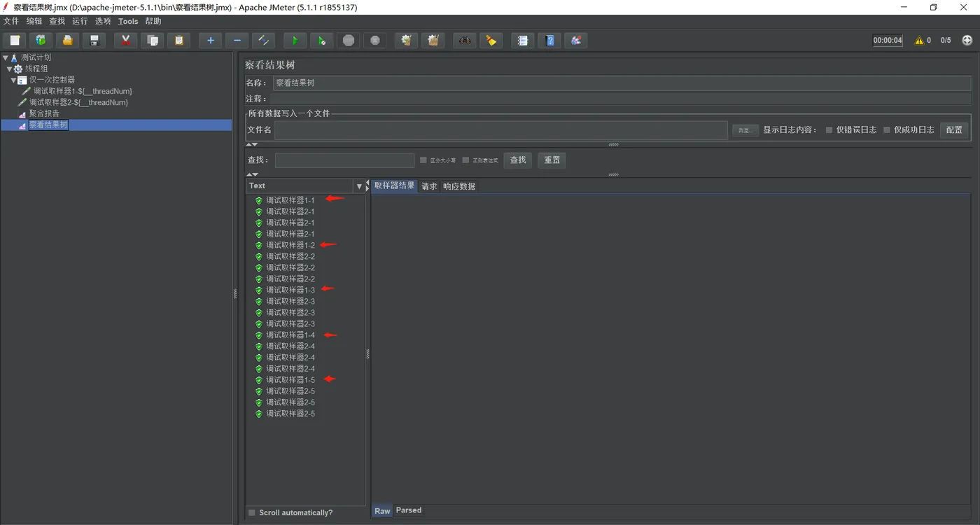Click the New test plan toolbar icon

[15, 41]
